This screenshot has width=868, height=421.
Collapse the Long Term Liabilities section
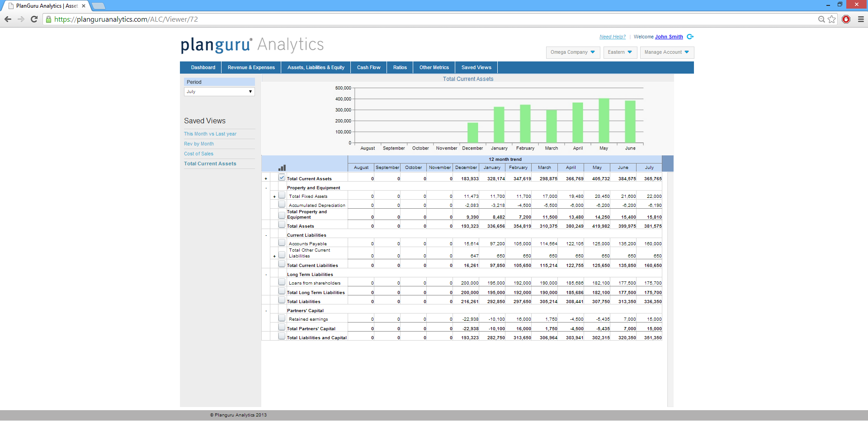pyautogui.click(x=266, y=275)
